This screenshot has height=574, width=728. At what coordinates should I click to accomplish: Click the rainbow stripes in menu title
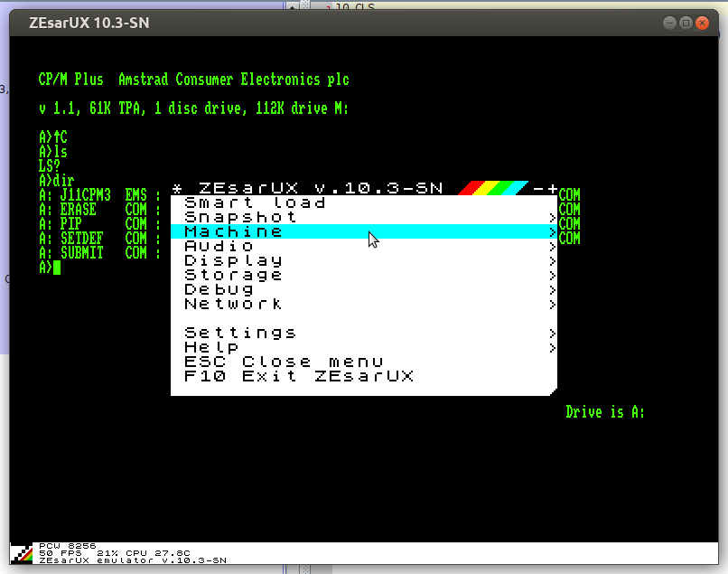pyautogui.click(x=492, y=188)
